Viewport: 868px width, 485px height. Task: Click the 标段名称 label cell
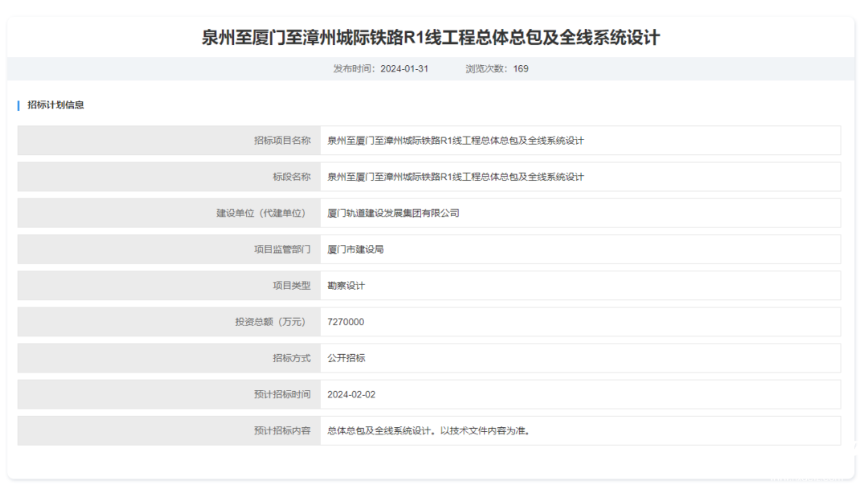(x=169, y=177)
